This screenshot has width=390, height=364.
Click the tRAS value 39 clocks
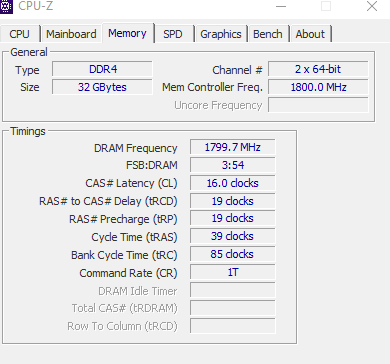(233, 236)
